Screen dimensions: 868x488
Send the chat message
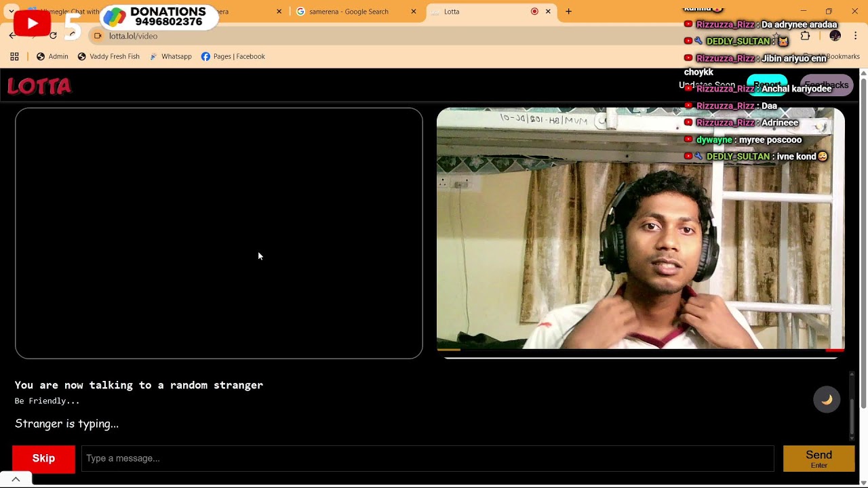coord(818,458)
